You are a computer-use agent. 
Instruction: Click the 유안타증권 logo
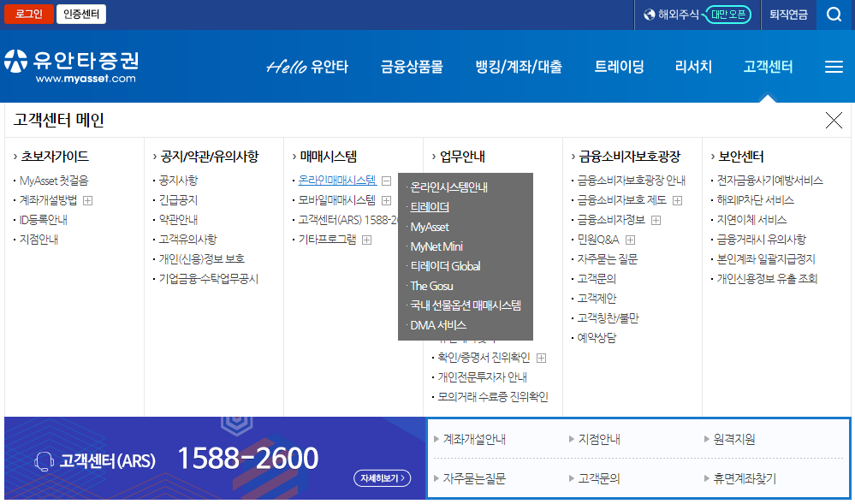pos(71,66)
